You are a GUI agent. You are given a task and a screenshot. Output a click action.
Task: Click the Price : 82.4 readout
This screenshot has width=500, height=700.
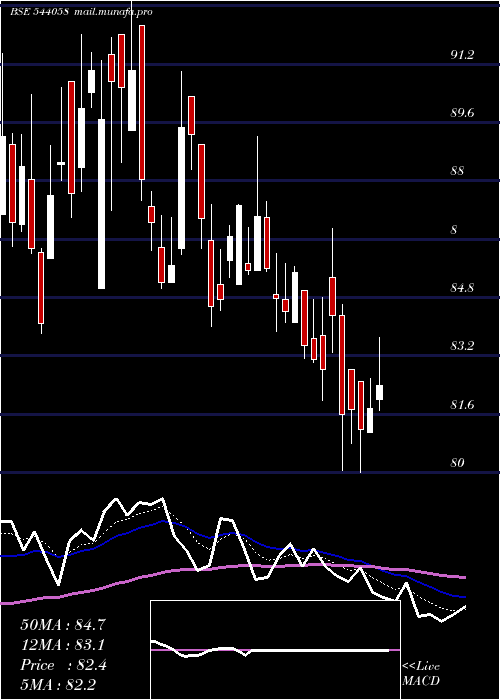pyautogui.click(x=63, y=665)
